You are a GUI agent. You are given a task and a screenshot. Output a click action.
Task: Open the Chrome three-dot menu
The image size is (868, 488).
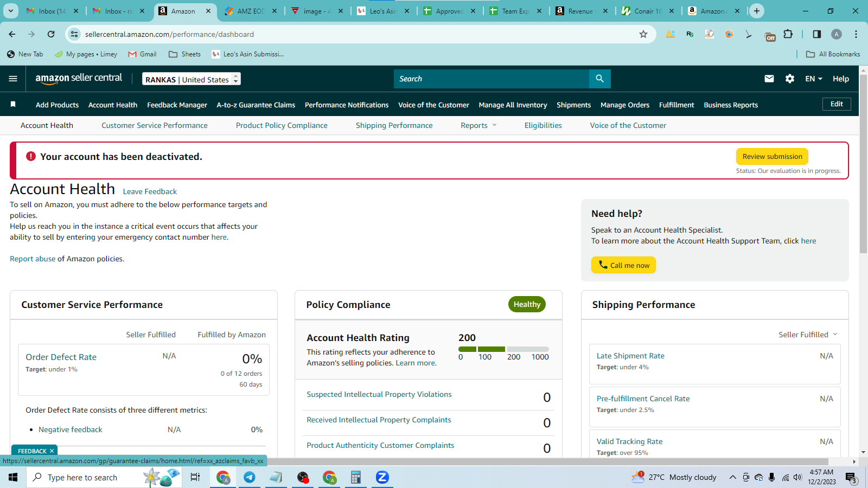coord(856,34)
